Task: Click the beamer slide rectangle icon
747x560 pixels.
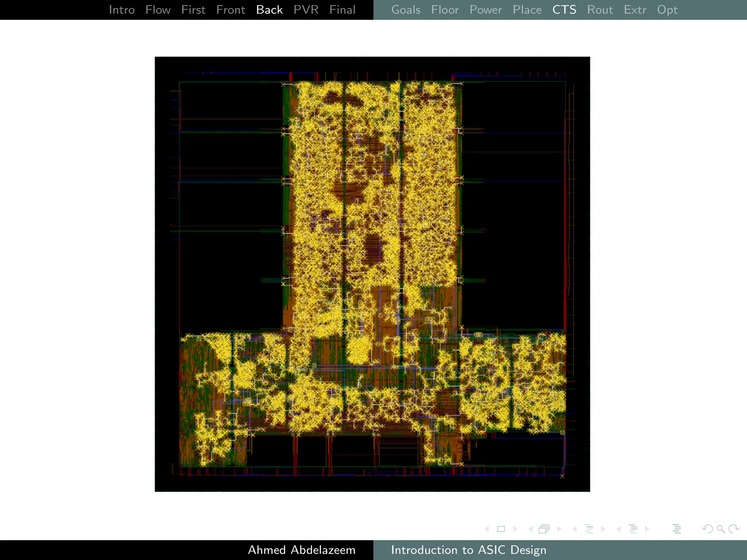Action: [501, 529]
